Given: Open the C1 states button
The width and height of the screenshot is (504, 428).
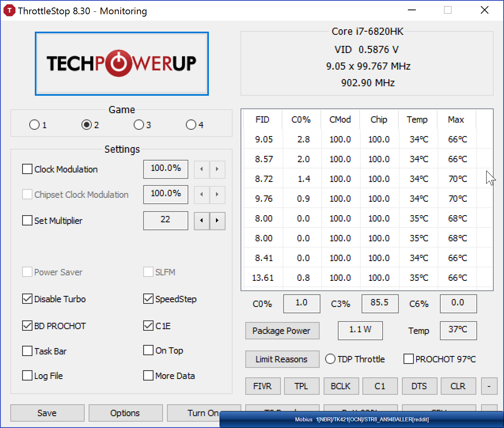Looking at the screenshot, I should [380, 386].
